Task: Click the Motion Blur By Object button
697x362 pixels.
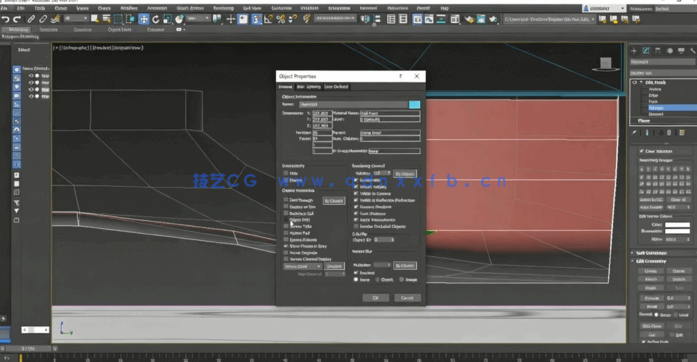Action: coord(405,265)
